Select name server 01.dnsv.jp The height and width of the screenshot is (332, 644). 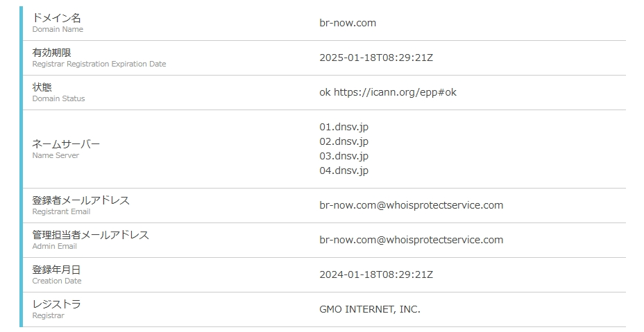click(344, 127)
